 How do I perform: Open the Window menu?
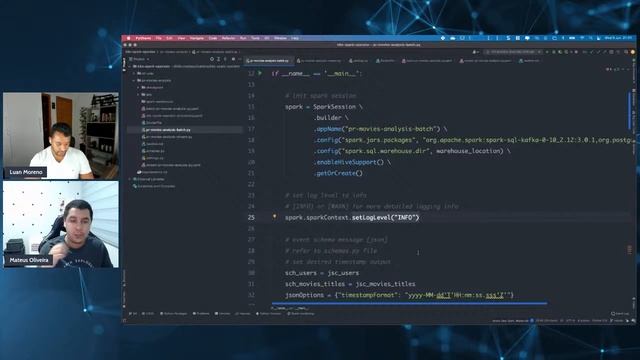click(x=280, y=38)
